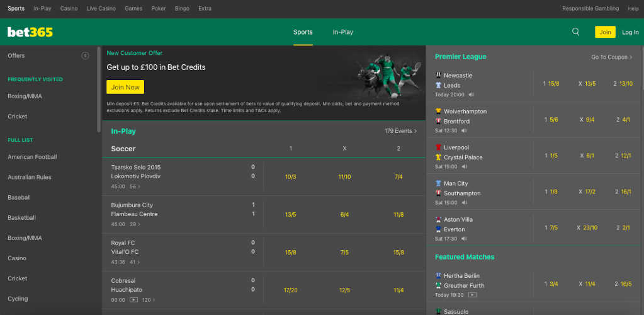
Task: Click audio icon for Liverpool v Crystal Palace
Action: click(464, 166)
